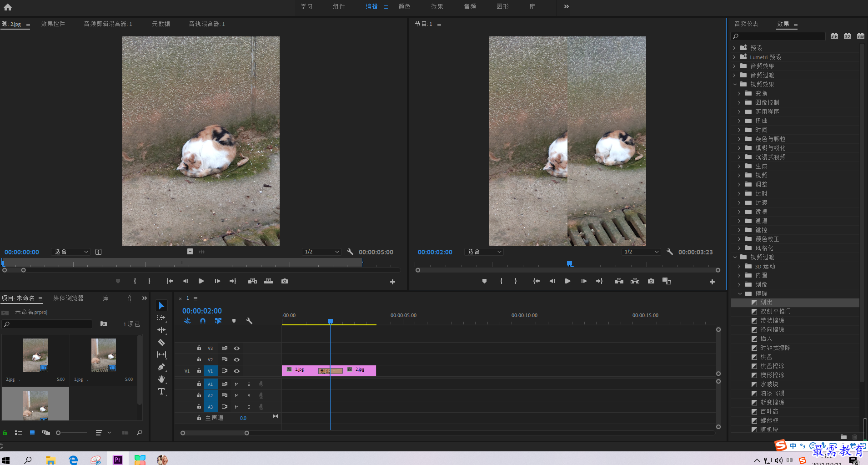Screen dimensions: 868x465
Task: Click the Home icon
Action: click(x=8, y=7)
